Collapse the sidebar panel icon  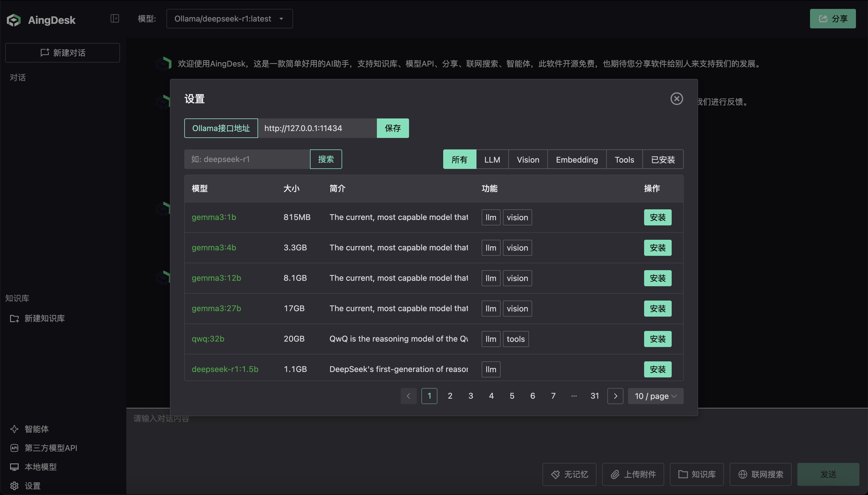coord(115,18)
